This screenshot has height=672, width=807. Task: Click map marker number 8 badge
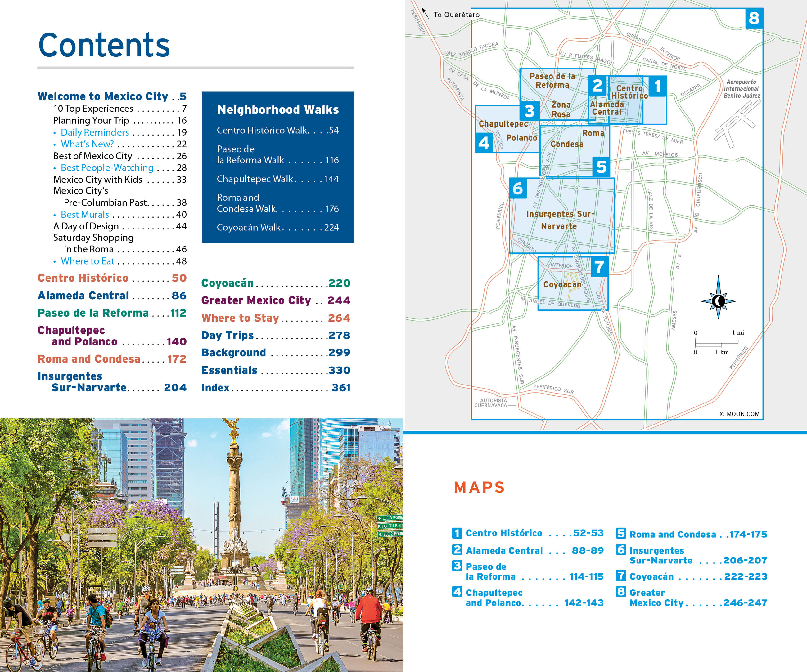click(x=754, y=18)
